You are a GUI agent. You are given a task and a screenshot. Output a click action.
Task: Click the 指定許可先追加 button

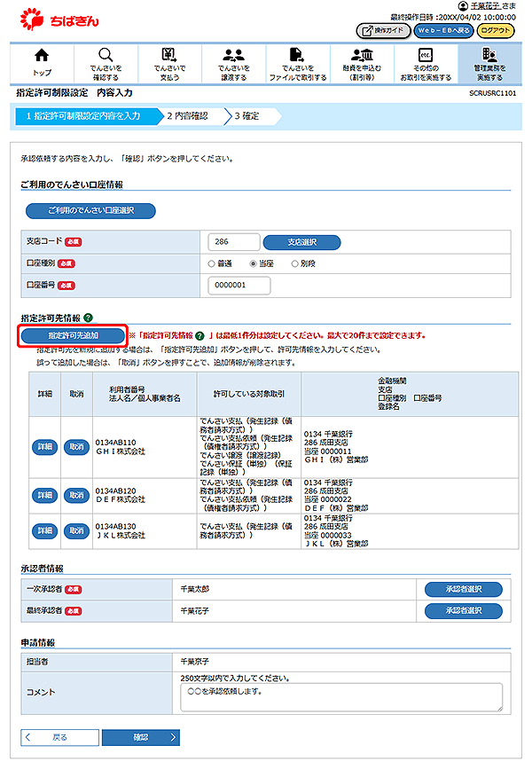pyautogui.click(x=73, y=336)
